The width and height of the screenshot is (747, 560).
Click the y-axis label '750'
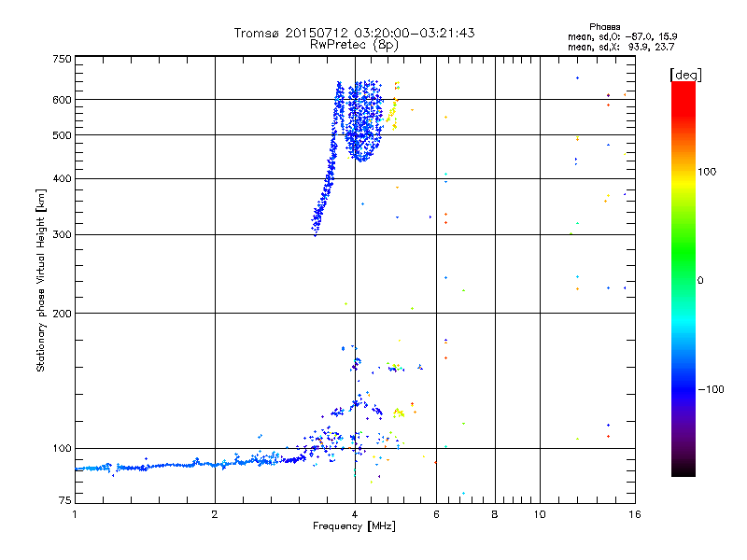click(x=62, y=59)
